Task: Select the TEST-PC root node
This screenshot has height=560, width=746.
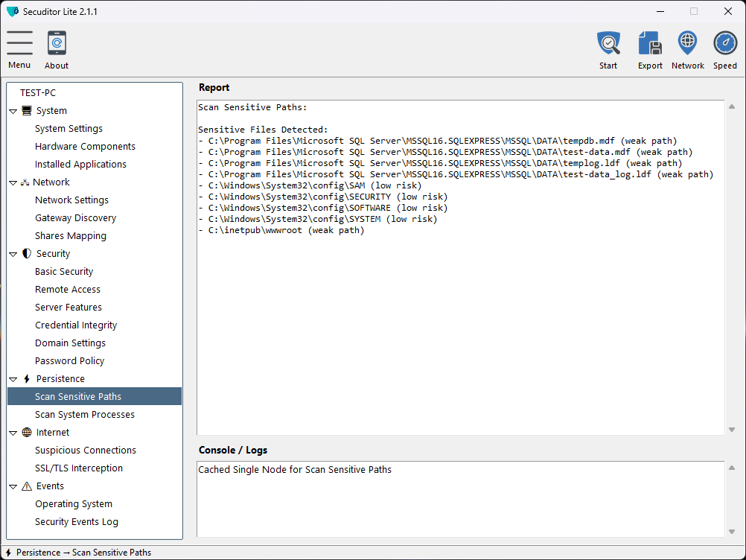Action: 38,93
